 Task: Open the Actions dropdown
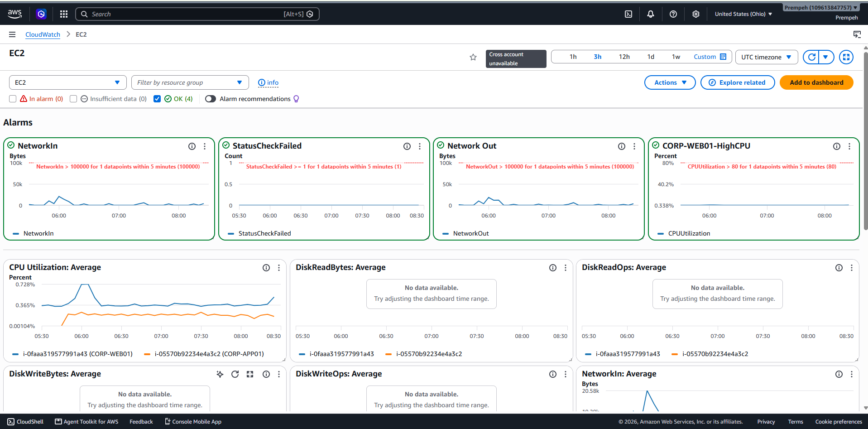click(670, 82)
